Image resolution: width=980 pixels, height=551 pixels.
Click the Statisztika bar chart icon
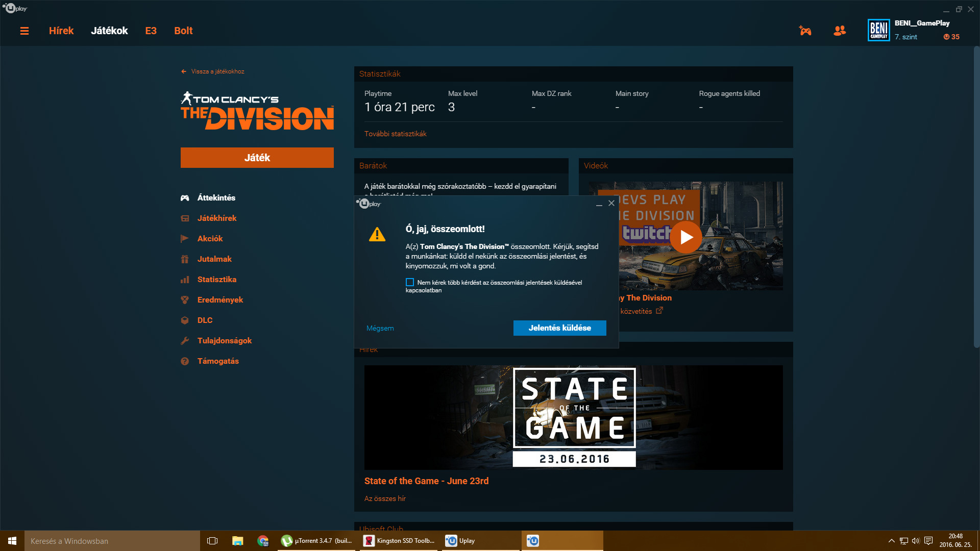pos(185,280)
